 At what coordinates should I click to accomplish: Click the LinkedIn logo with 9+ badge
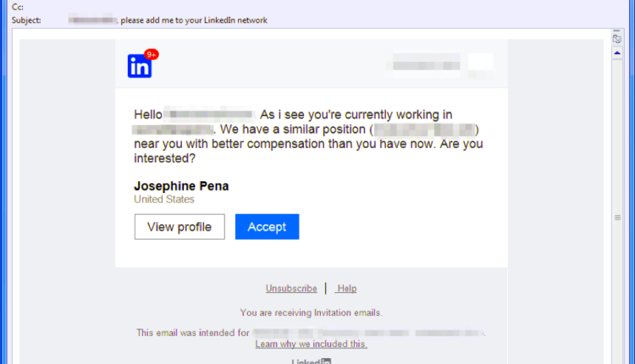point(143,63)
